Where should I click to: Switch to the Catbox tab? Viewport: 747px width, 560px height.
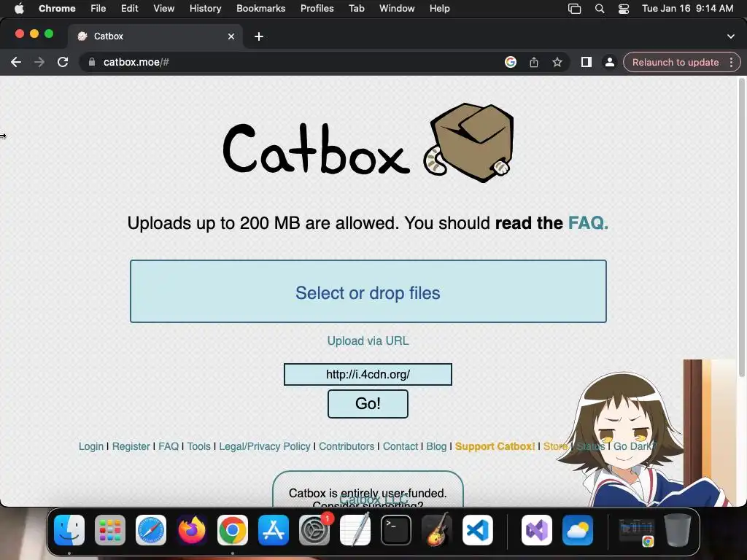(155, 36)
